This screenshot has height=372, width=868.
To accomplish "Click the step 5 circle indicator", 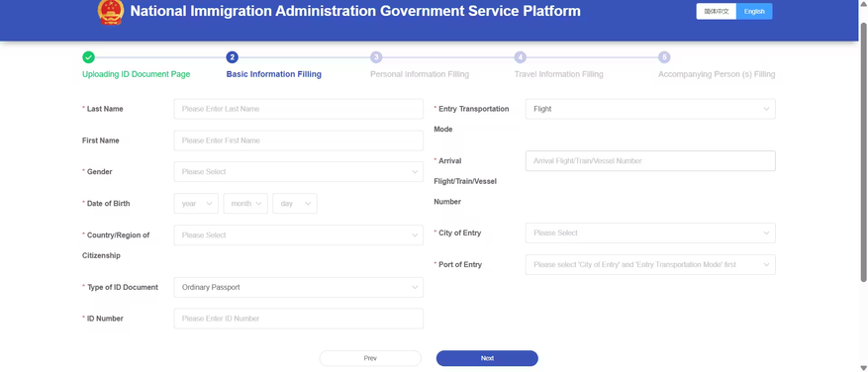I will point(664,57).
